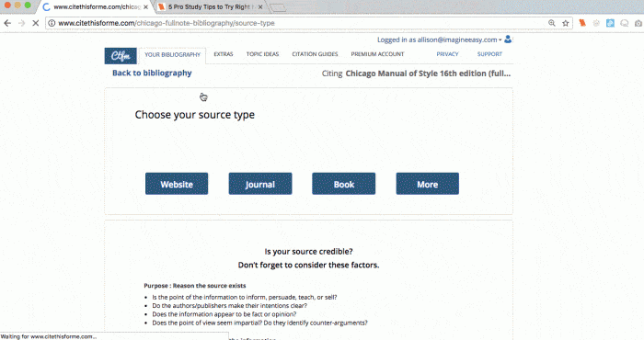Viewport: 644px width, 340px height.
Task: Open the Privacy link
Action: click(x=447, y=54)
